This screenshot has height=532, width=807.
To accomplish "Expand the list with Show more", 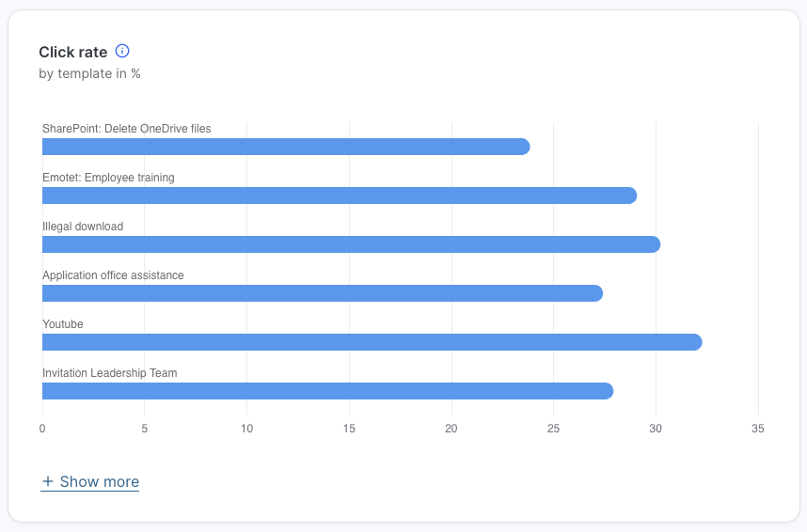I will 99,482.
